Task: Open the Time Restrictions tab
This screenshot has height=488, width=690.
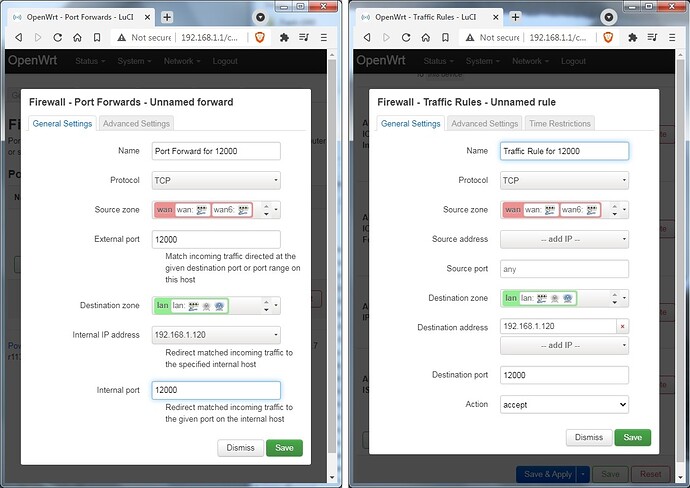Action: pos(560,124)
